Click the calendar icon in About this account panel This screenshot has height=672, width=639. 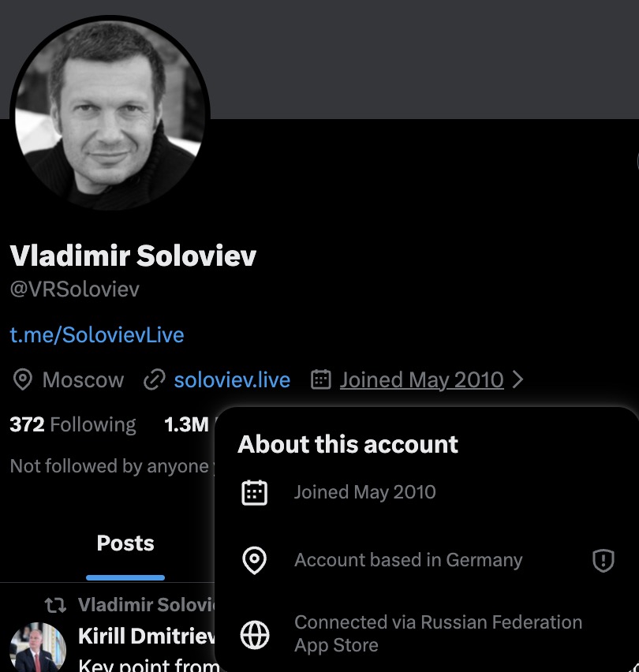click(255, 493)
